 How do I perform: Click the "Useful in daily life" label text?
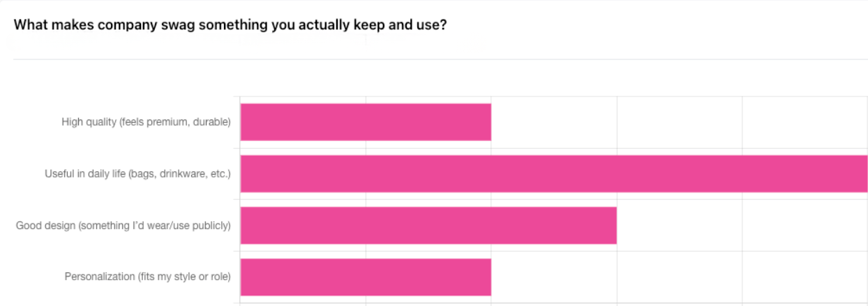[x=85, y=174]
